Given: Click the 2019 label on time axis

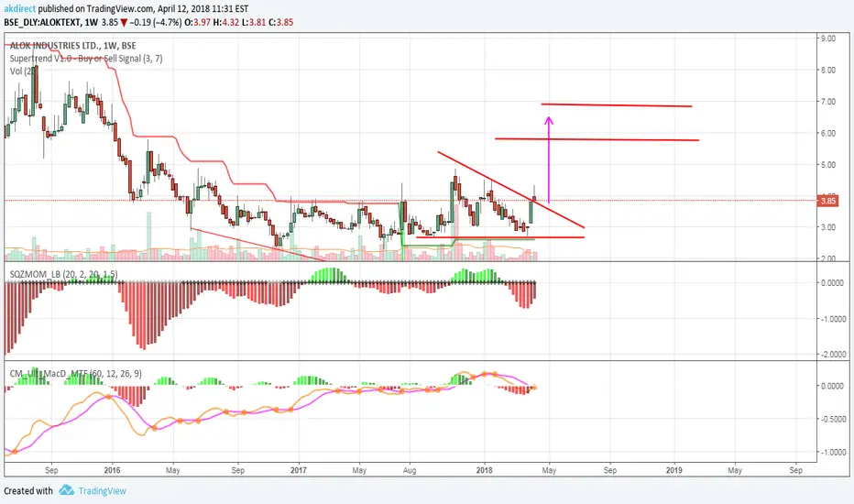Looking at the screenshot, I should pyautogui.click(x=674, y=470).
